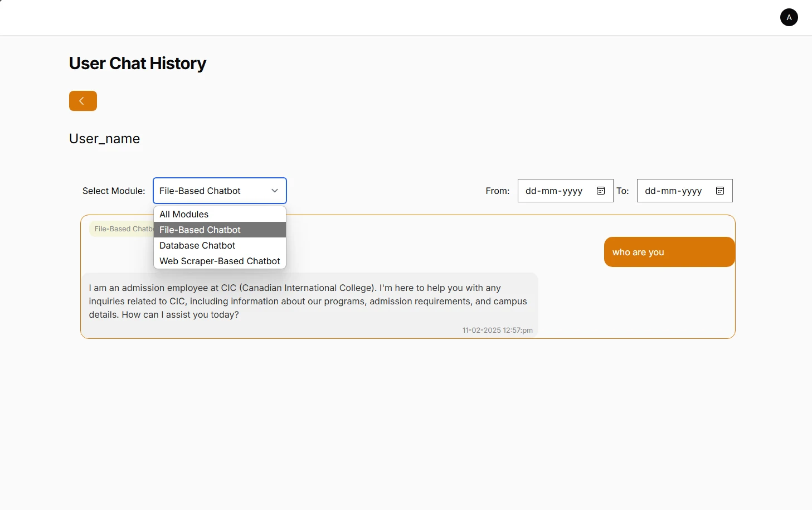Screen dimensions: 812x510
Task: Open the user account avatar menu
Action: pyautogui.click(x=789, y=17)
